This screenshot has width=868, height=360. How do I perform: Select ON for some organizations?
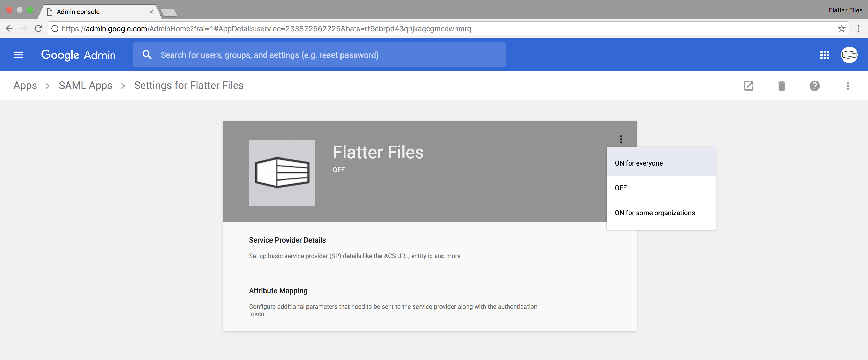(661, 213)
